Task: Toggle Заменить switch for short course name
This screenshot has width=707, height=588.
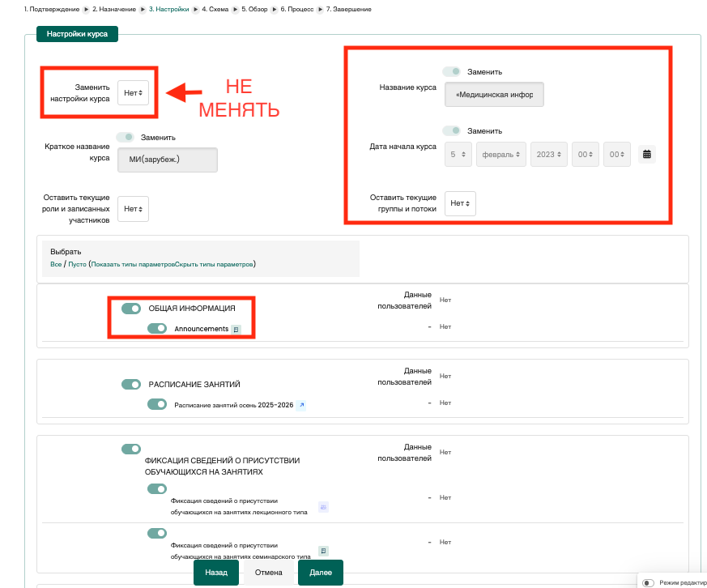Action: pos(126,137)
